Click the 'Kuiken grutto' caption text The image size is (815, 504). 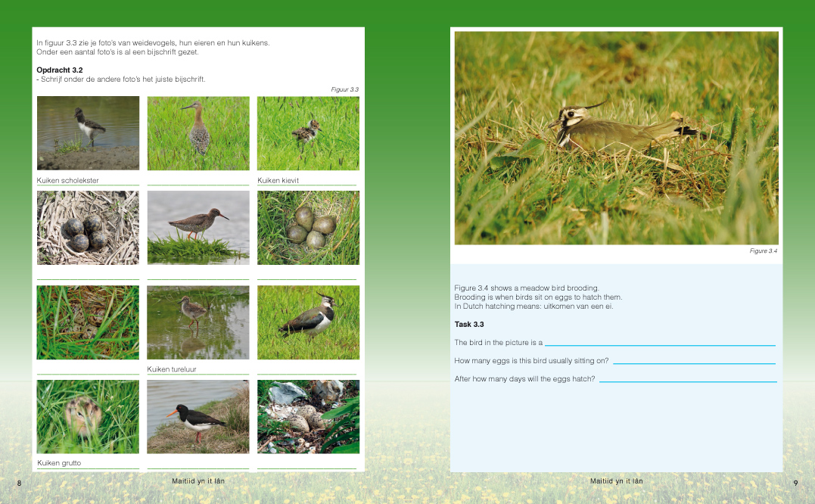coord(59,463)
